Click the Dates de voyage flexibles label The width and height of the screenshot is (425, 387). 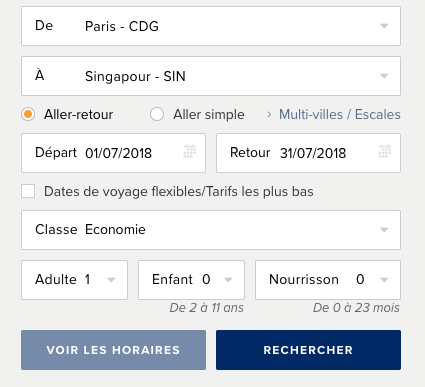[179, 192]
